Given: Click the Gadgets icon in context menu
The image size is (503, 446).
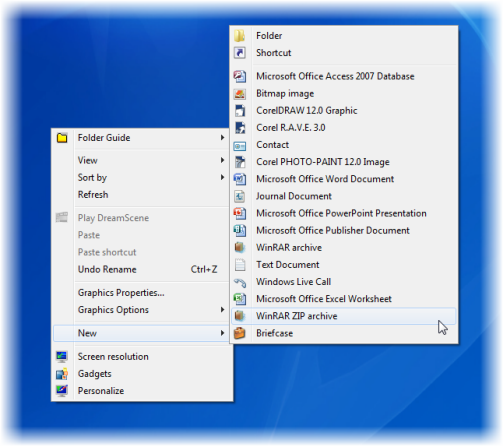Looking at the screenshot, I should pyautogui.click(x=62, y=374).
